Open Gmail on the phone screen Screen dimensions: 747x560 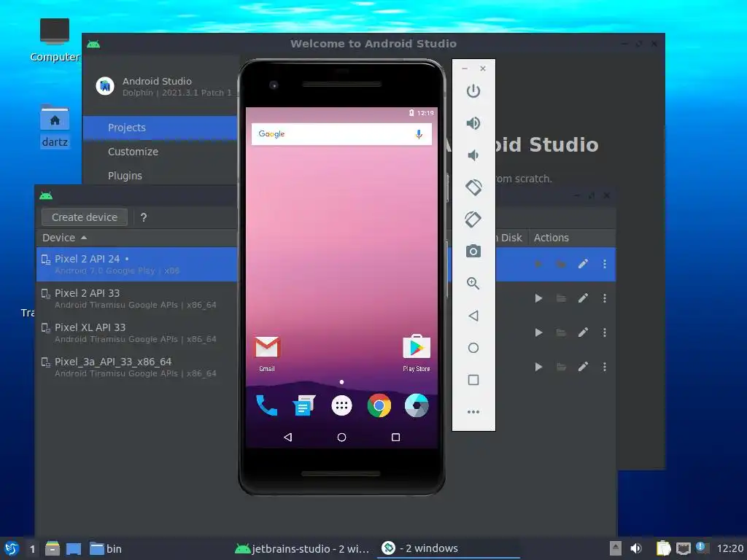(267, 354)
